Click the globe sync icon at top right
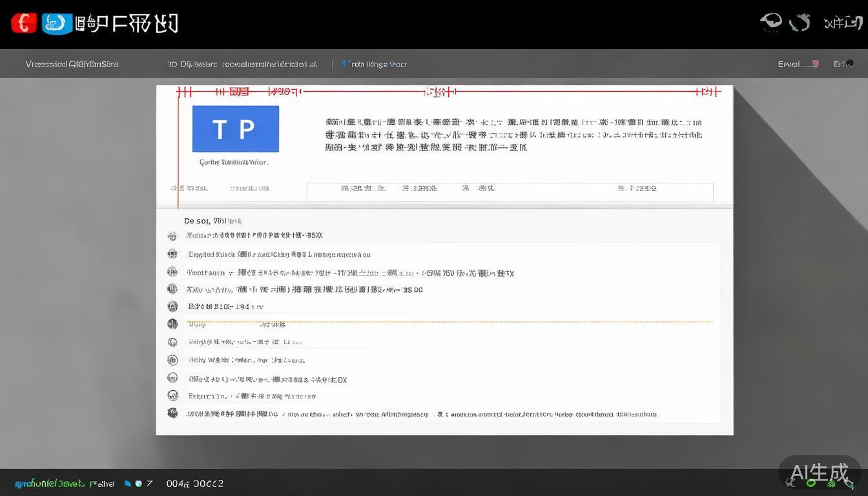Screen dimensions: 868x496 [x=770, y=21]
